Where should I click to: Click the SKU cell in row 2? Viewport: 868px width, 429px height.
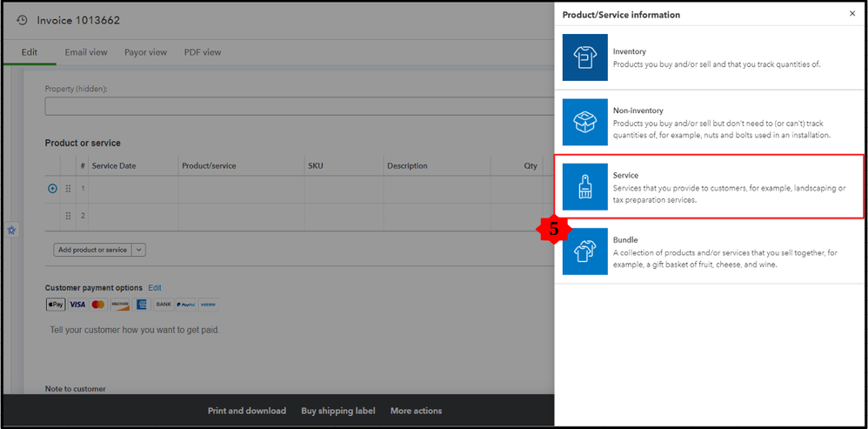[344, 216]
